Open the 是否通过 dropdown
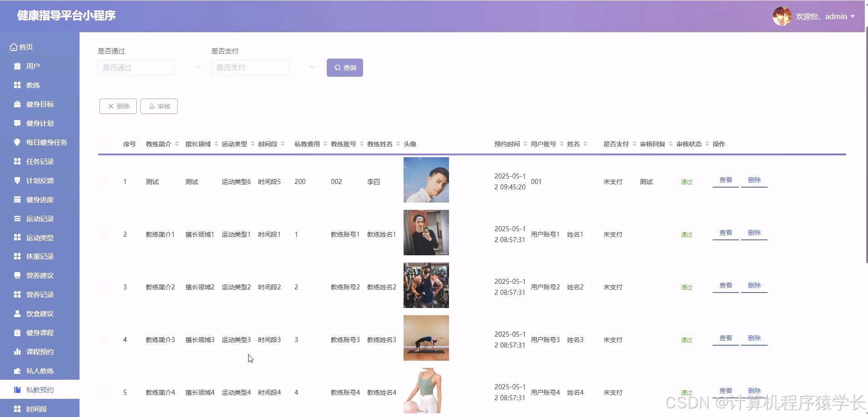868x417 pixels. click(x=136, y=67)
